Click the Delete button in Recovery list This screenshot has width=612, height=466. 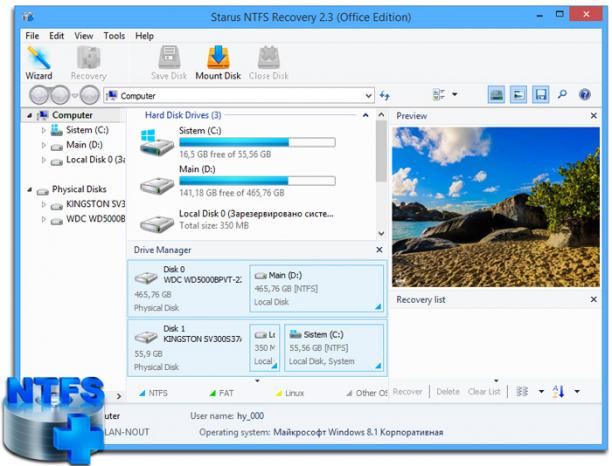coord(448,391)
